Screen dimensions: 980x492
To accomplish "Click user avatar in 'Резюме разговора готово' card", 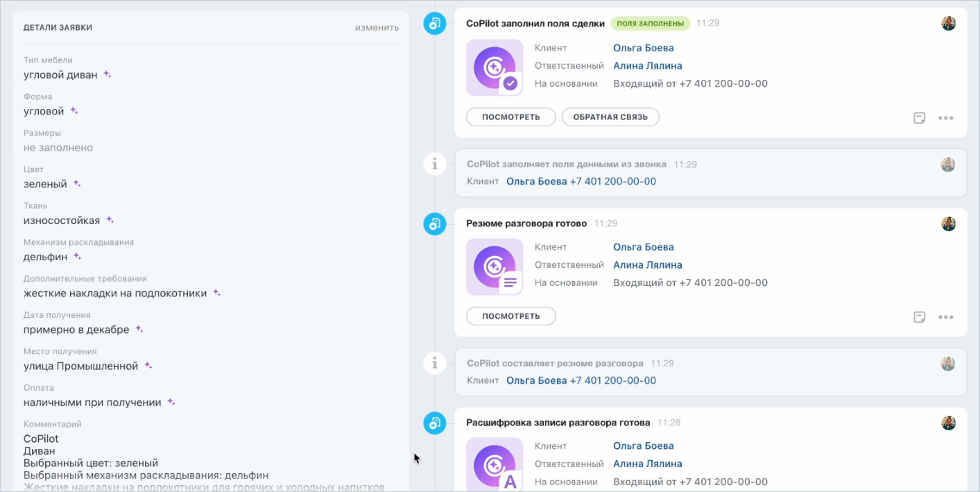I will (948, 223).
